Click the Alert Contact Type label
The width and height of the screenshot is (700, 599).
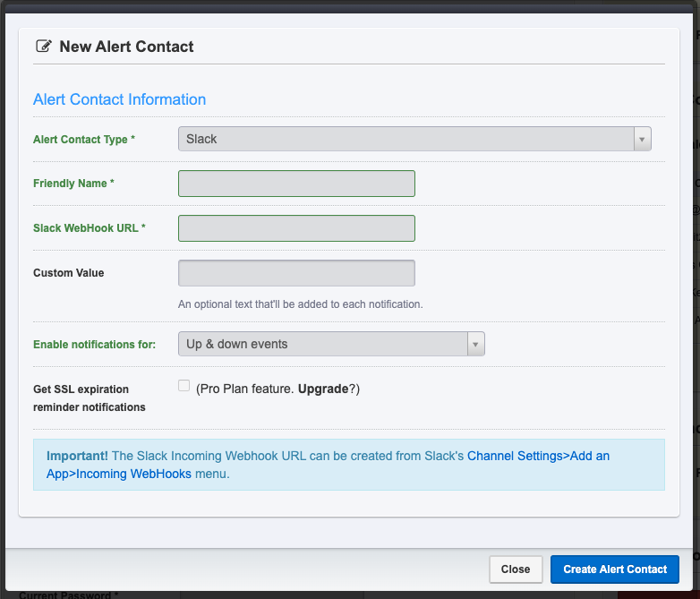click(x=84, y=140)
